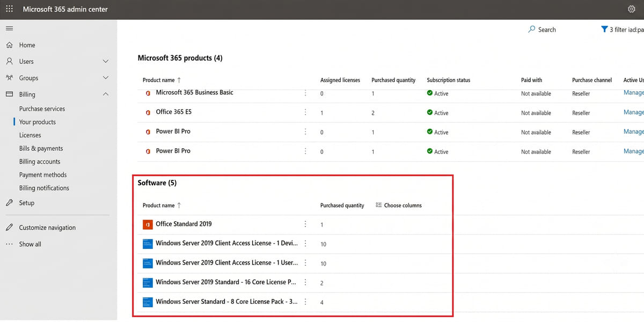This screenshot has height=322, width=644.
Task: Click Manage link for Office 365 E5
Action: (x=634, y=112)
